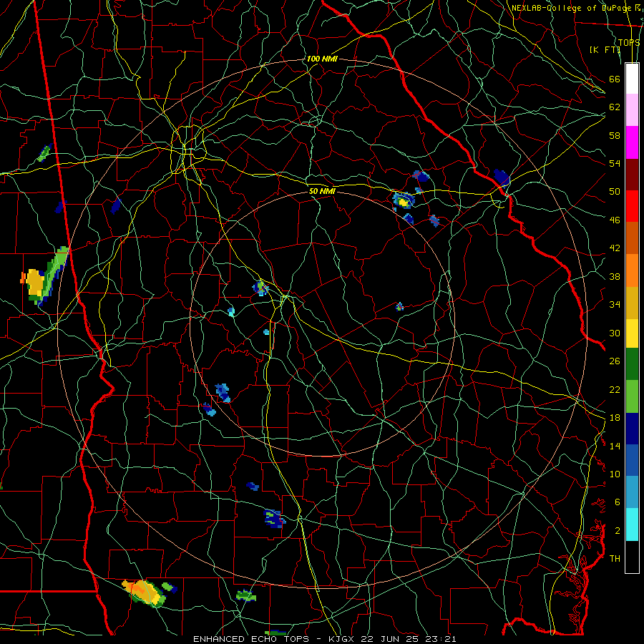Click the yellow-orange storm cell at the bottom left
The height and width of the screenshot is (644, 644).
(x=145, y=592)
